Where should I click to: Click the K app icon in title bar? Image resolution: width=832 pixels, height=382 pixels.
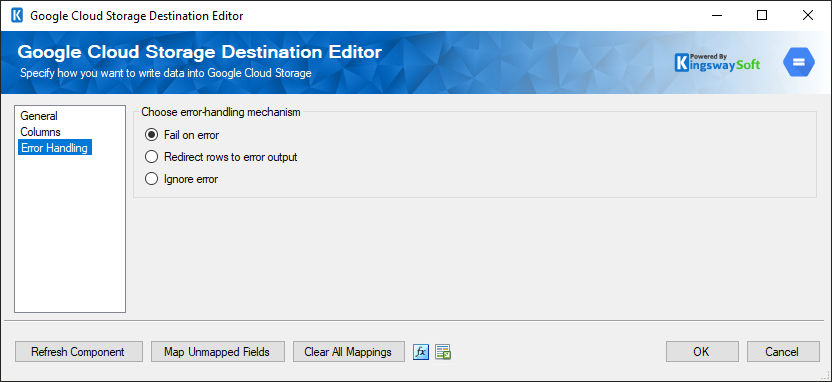17,15
